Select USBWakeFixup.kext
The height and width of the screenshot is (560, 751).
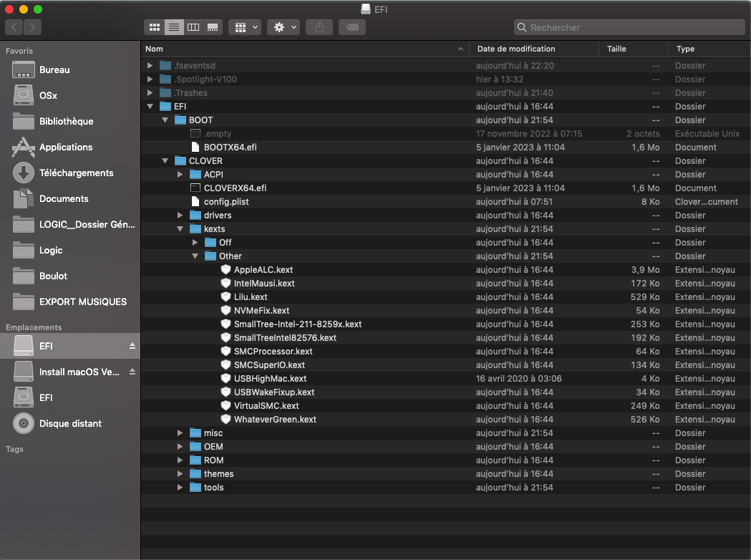coord(445,392)
